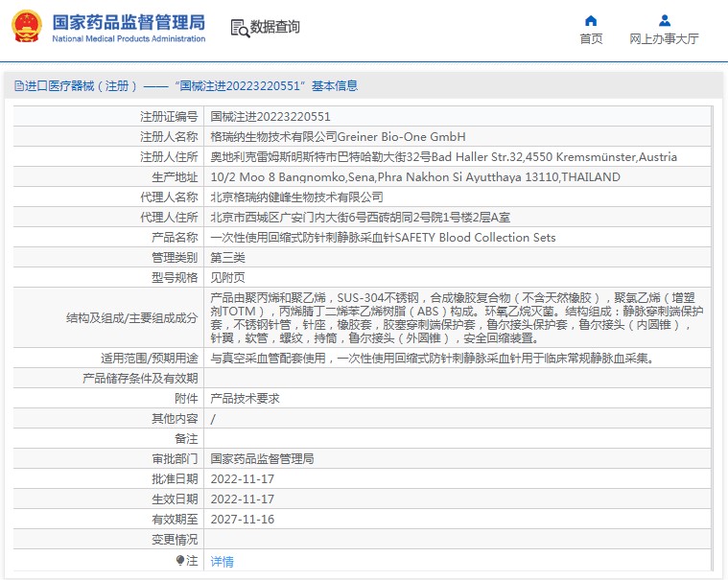Click the lightbulb icon next to 注
Image resolution: width=728 pixels, height=580 pixels.
click(x=180, y=561)
